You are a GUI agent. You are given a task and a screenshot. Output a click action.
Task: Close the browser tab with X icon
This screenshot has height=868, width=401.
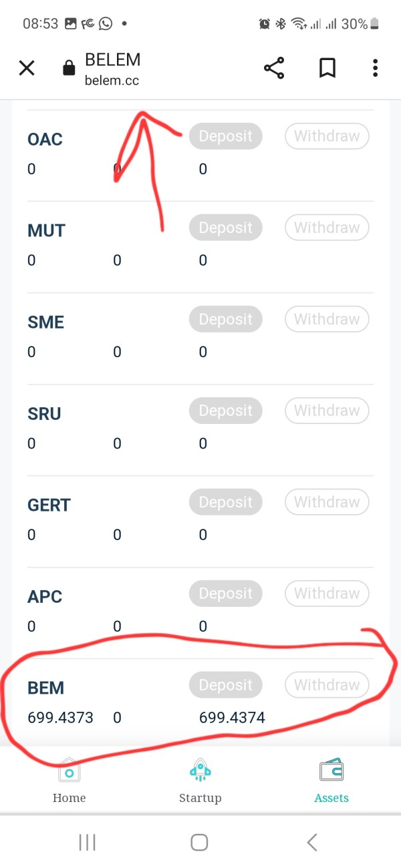tap(27, 68)
